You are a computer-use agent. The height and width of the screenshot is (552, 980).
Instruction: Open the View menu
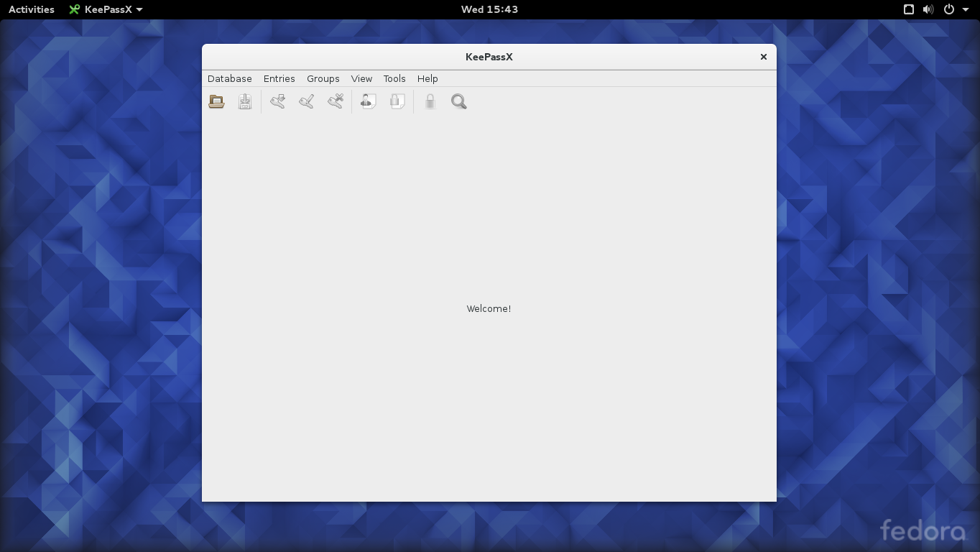click(x=361, y=78)
